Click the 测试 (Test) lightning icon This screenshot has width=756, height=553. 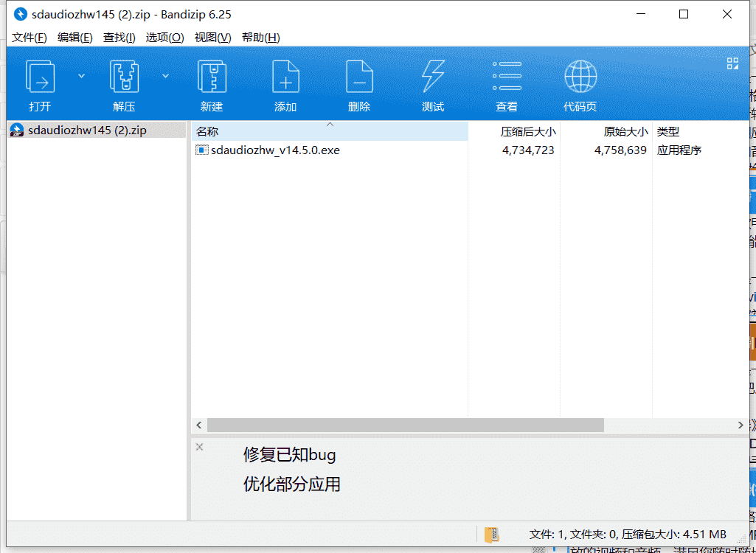[433, 77]
